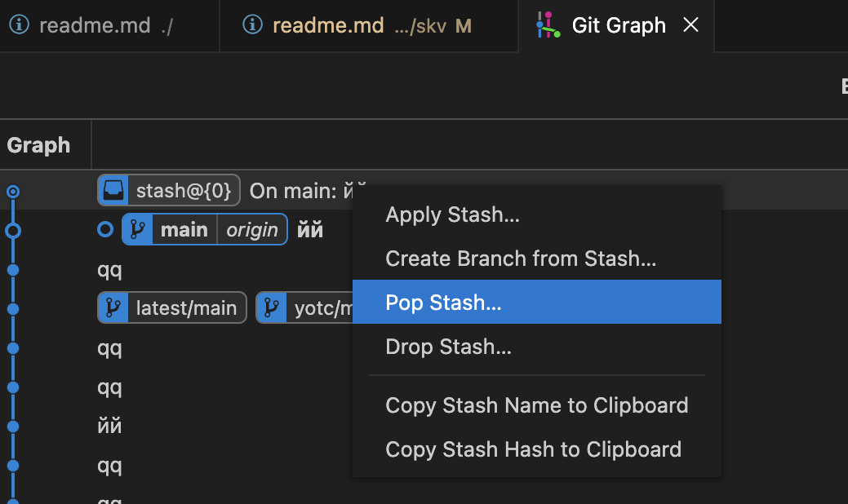Select Create Branch from Stash option
The image size is (848, 504).
pos(521,259)
